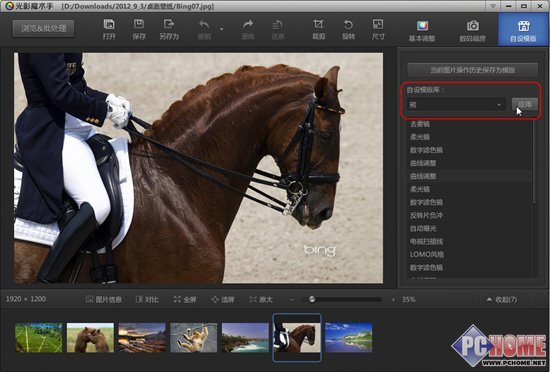Select LOMO风格 in the step list
This screenshot has height=372, width=550.
[427, 254]
